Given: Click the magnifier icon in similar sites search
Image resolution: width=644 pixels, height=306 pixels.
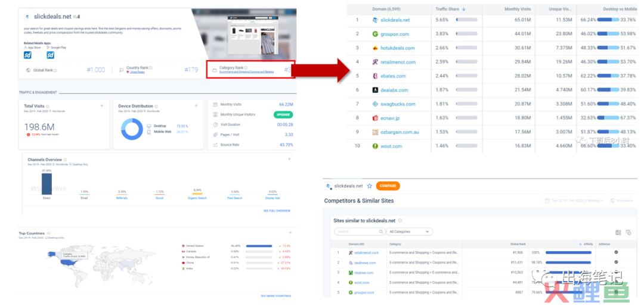Looking at the screenshot, I should click(x=382, y=232).
